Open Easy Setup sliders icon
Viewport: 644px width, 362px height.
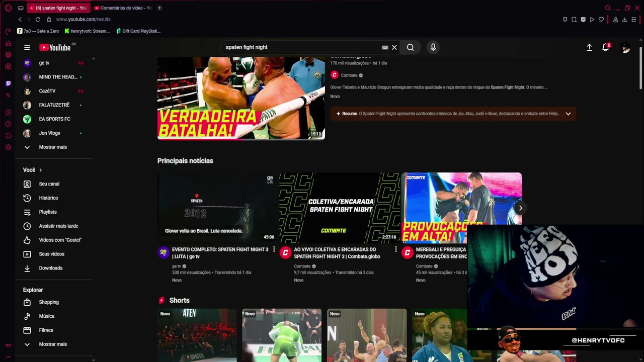click(x=633, y=20)
